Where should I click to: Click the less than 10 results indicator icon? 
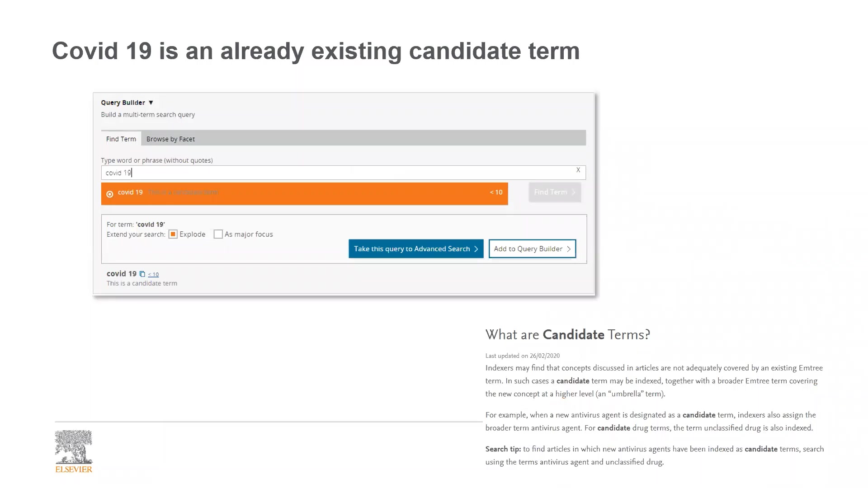click(153, 273)
